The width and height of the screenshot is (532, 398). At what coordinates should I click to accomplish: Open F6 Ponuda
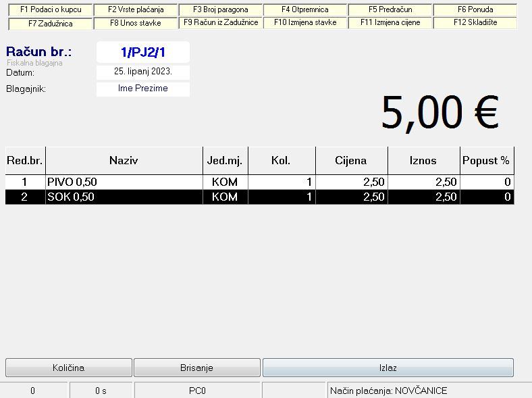tap(475, 10)
